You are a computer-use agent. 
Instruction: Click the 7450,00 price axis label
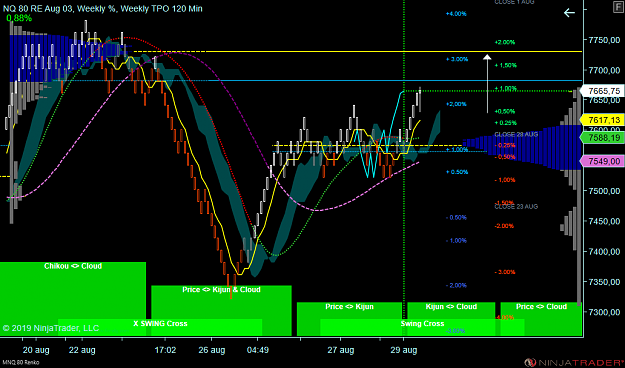click(x=604, y=221)
